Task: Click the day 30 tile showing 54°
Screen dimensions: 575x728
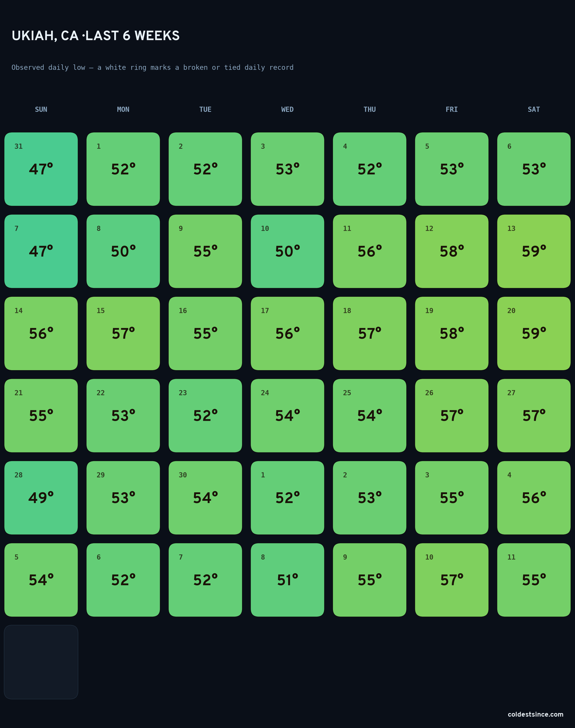Action: [205, 498]
